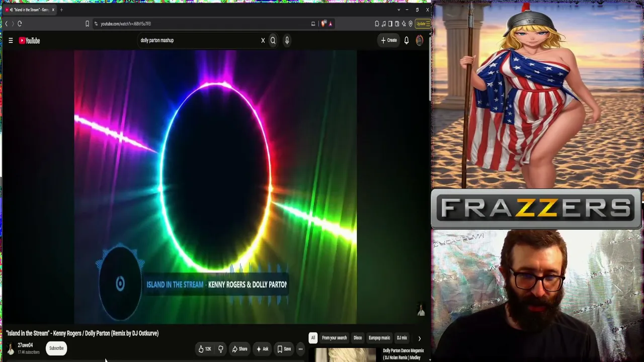Open the Brave wallet icon

tap(397, 24)
